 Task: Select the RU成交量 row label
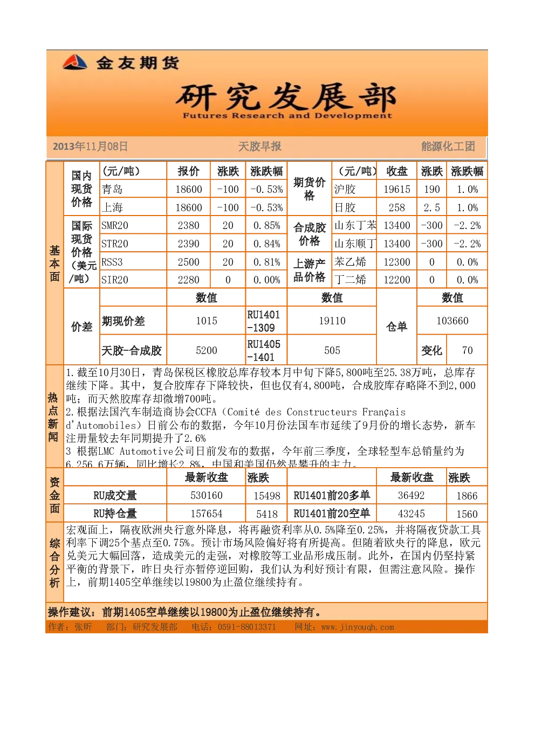pyautogui.click(x=115, y=495)
